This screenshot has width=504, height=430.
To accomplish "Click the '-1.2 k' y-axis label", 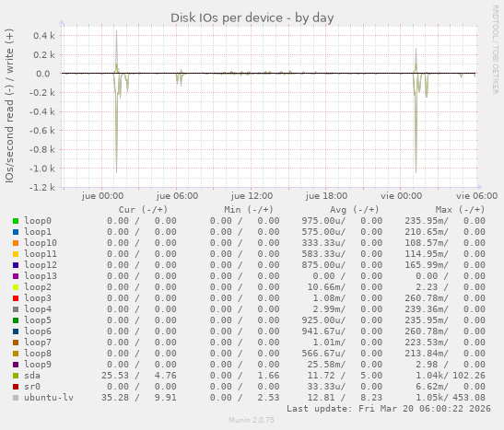I will (x=41, y=187).
